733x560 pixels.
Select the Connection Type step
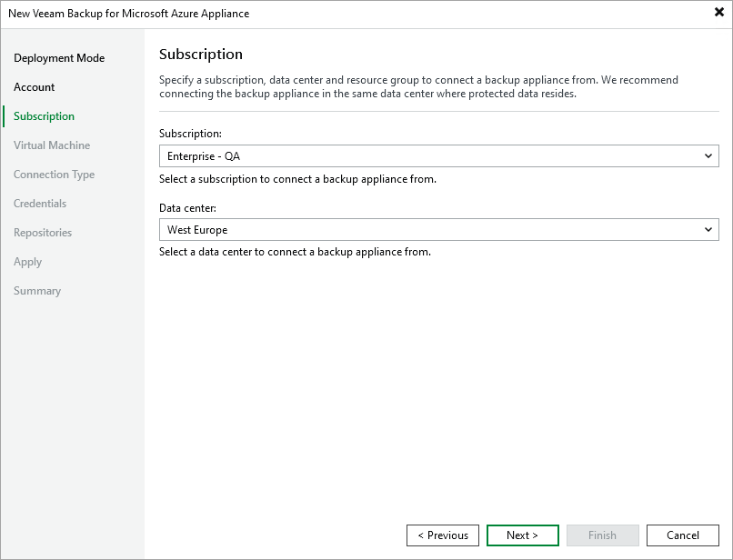pyautogui.click(x=55, y=175)
